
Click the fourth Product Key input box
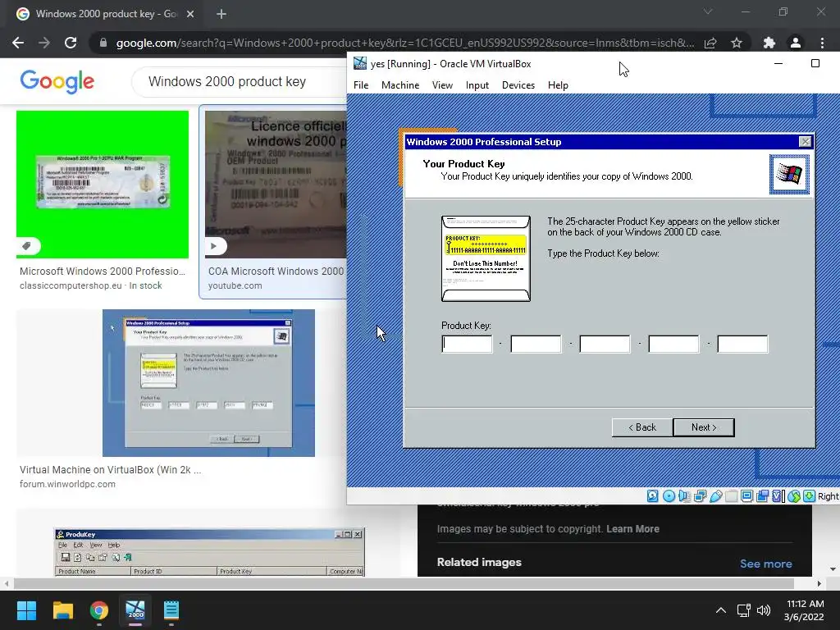point(673,344)
